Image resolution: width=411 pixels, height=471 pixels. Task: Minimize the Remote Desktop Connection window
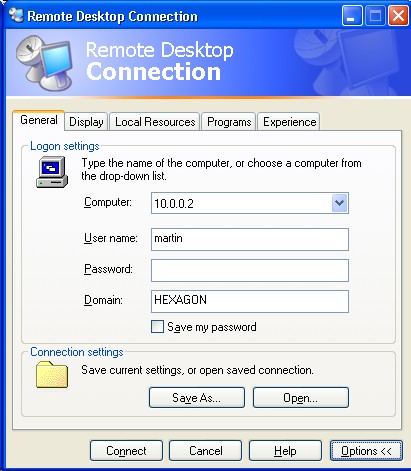pyautogui.click(x=352, y=16)
